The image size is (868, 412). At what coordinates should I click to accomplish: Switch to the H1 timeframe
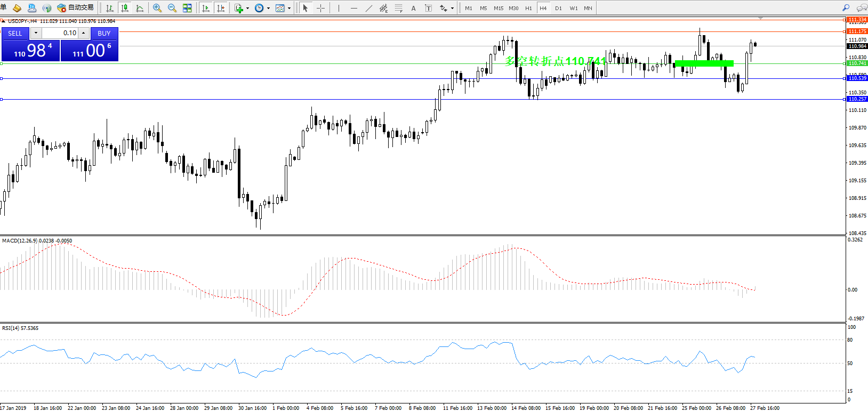click(x=528, y=8)
